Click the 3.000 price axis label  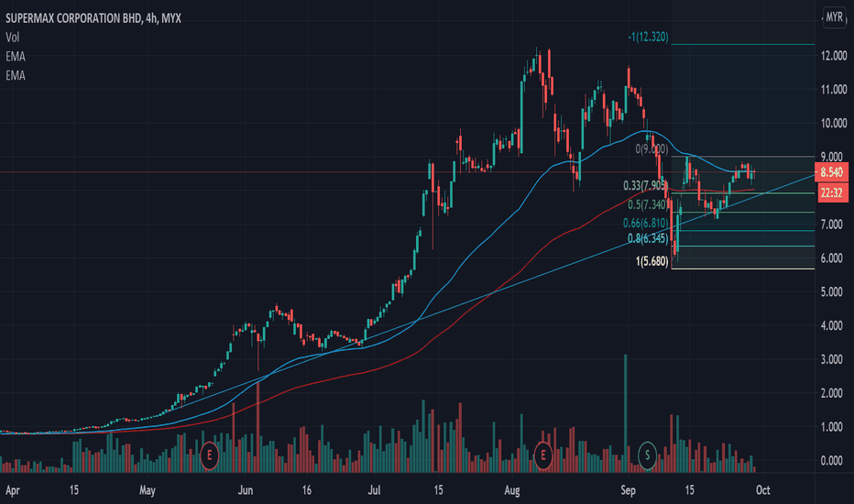834,359
